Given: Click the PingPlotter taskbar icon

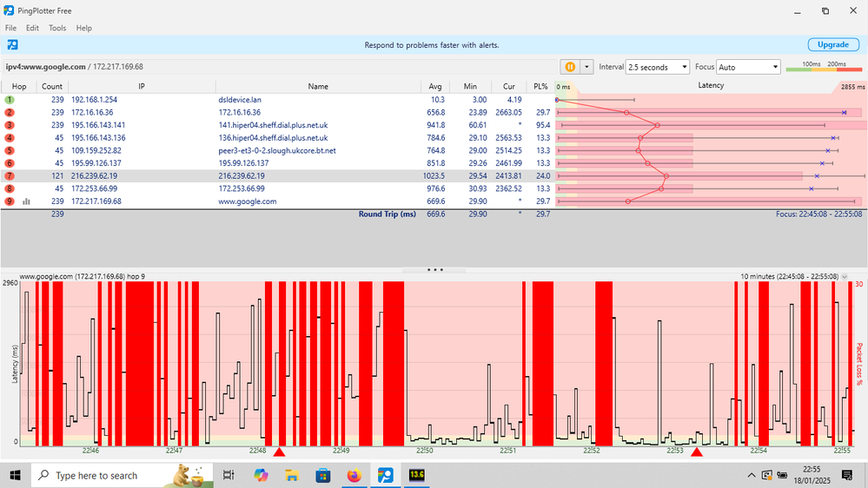Looking at the screenshot, I should pyautogui.click(x=385, y=475).
